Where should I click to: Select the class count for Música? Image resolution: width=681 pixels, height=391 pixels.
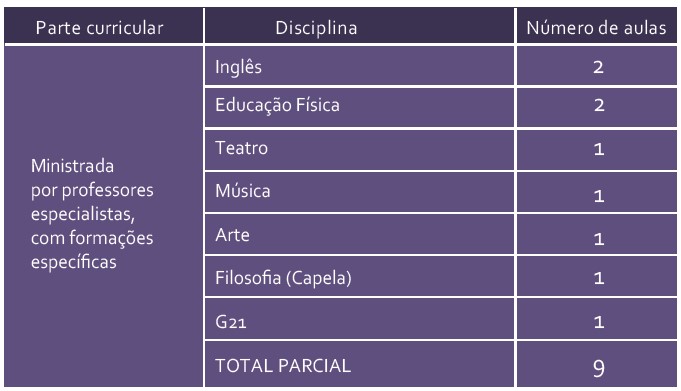(597, 192)
